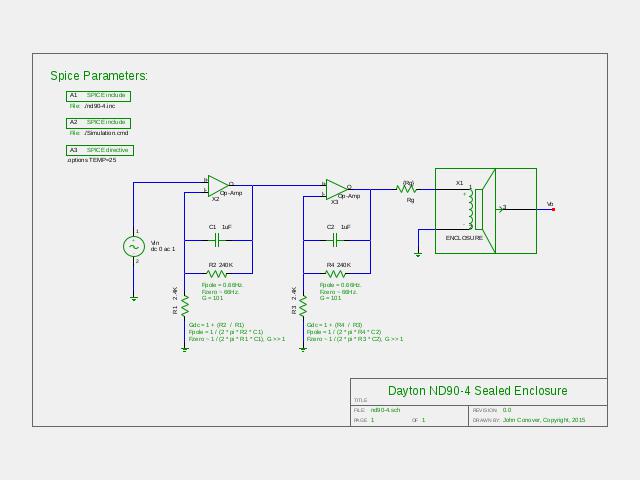Pick the R4 240K resistor symbol
The image size is (640, 480).
pos(335,273)
